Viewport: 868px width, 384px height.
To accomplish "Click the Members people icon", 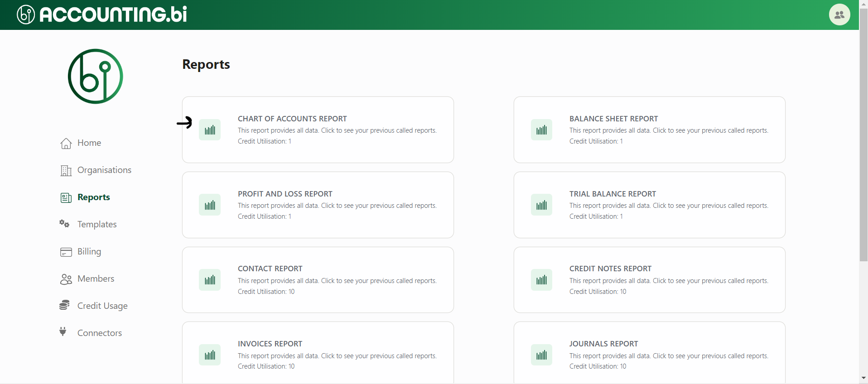I will tap(66, 279).
